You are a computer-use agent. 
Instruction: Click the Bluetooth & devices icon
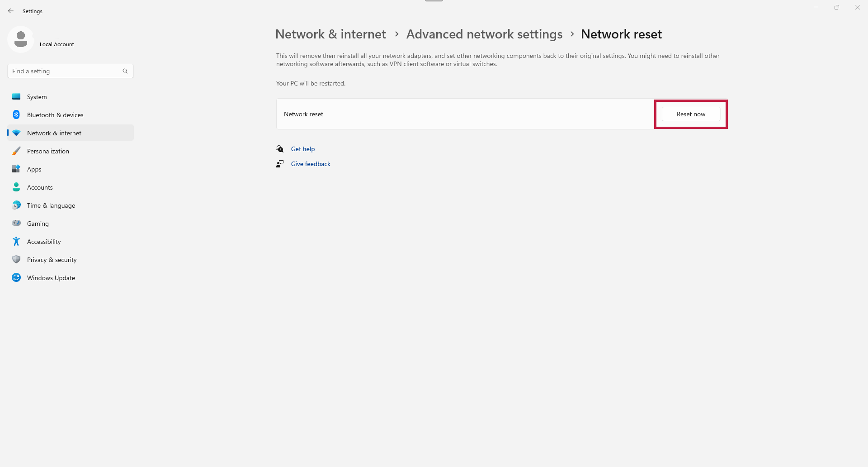pyautogui.click(x=16, y=115)
